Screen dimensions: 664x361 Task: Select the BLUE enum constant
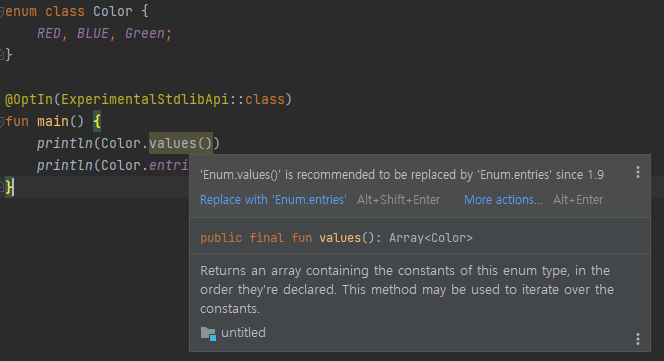(93, 33)
